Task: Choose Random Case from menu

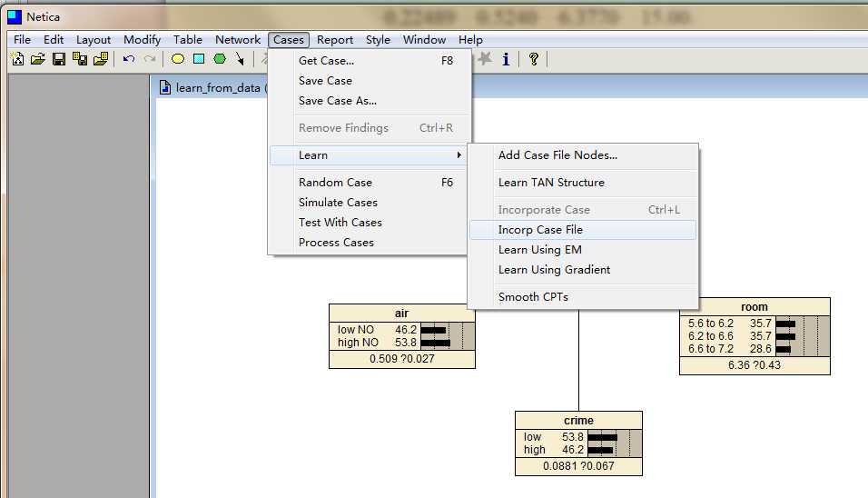Action: (370, 183)
